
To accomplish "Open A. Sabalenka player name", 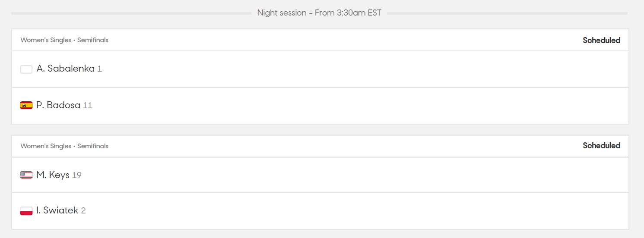I will [66, 69].
